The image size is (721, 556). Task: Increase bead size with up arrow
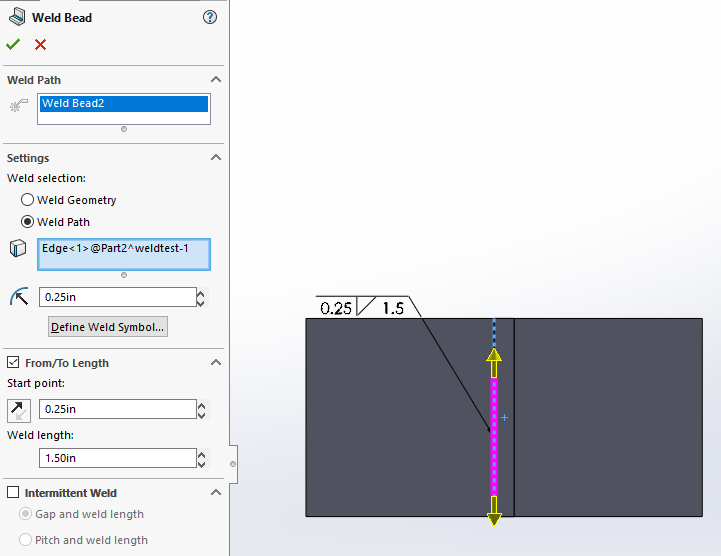[x=200, y=293]
